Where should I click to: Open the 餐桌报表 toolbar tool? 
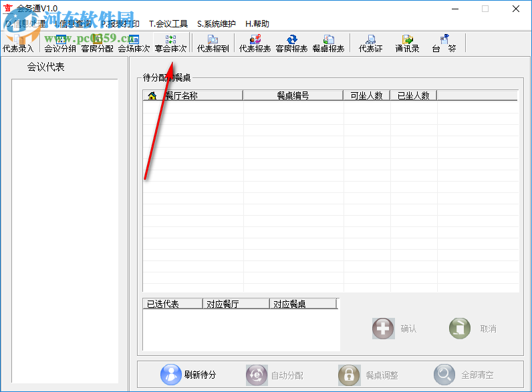328,43
